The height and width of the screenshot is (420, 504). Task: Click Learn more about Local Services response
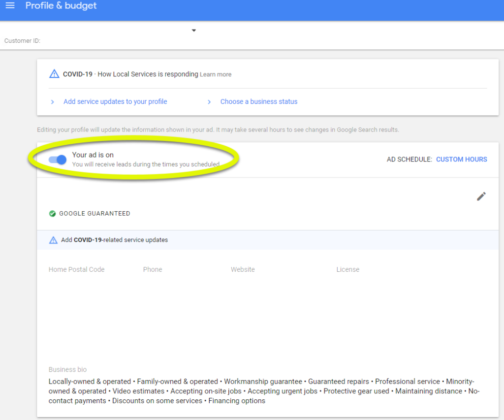pos(215,74)
